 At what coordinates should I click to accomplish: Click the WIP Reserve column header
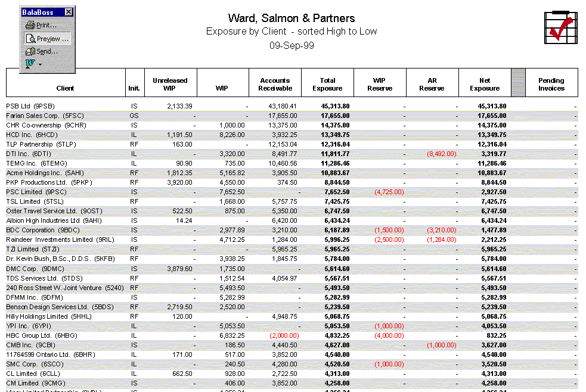point(380,84)
